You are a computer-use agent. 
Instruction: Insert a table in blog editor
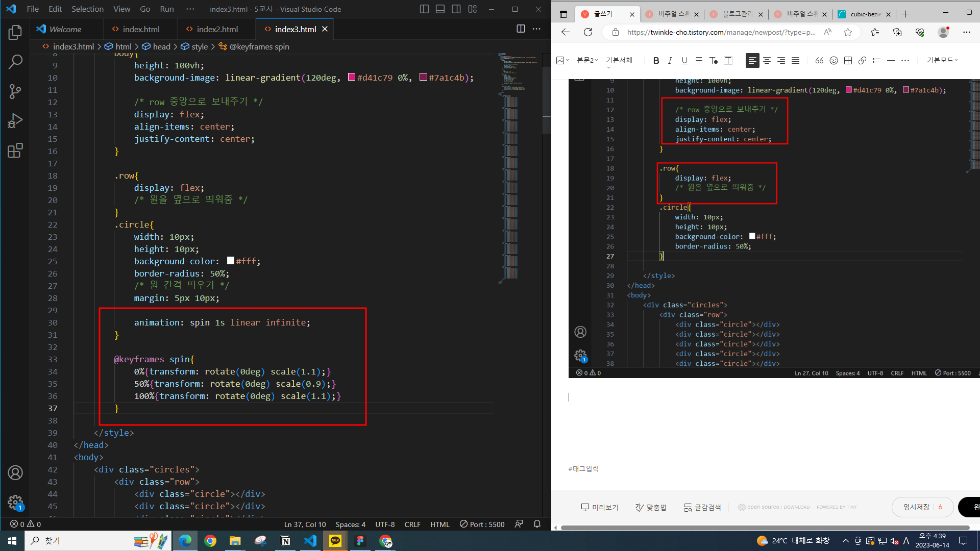coord(848,61)
